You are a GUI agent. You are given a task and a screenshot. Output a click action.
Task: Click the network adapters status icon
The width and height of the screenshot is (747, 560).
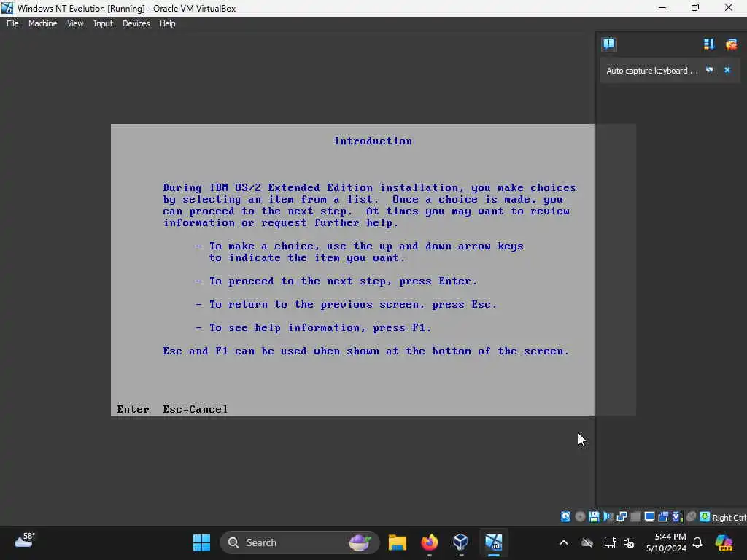coord(622,517)
